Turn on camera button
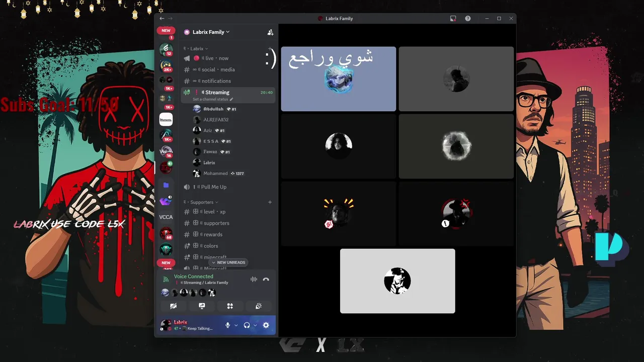Image resolution: width=644 pixels, height=362 pixels. pyautogui.click(x=174, y=306)
